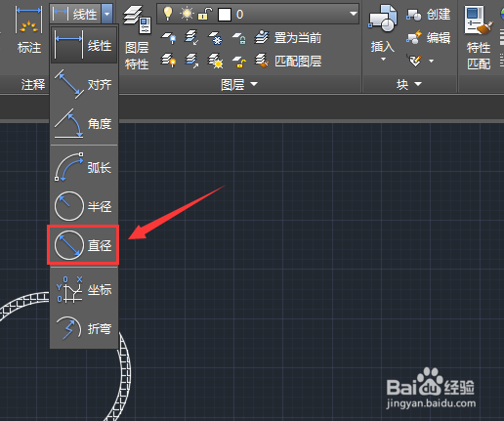Choose 弧长 arc length dimension option
The height and width of the screenshot is (421, 504).
coord(84,167)
